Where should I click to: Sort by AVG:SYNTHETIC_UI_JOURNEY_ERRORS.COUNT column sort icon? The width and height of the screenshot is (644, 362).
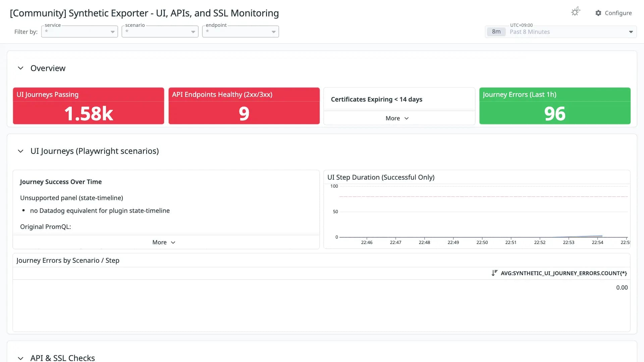[x=494, y=273]
